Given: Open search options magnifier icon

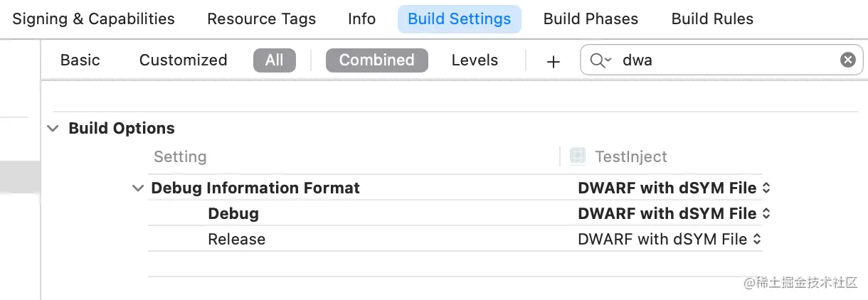Looking at the screenshot, I should [x=600, y=60].
